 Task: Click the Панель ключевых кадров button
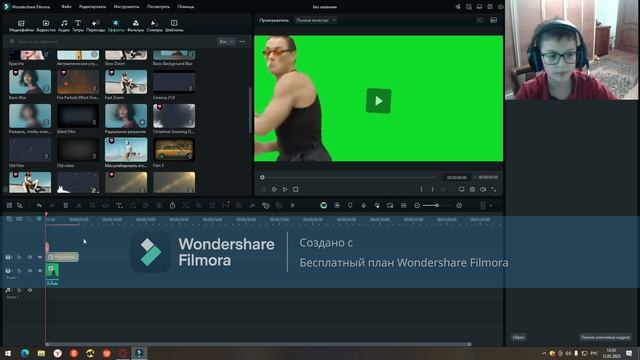point(605,338)
